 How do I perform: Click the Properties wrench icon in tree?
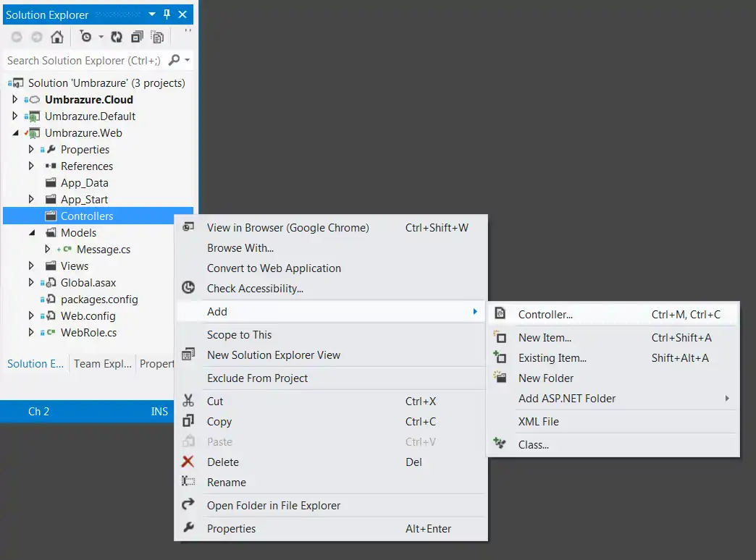tap(51, 149)
